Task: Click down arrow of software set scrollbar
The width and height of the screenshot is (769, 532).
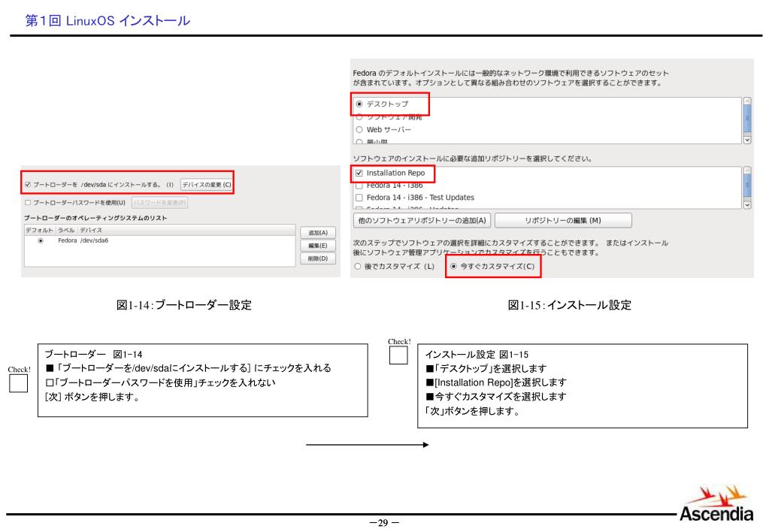Action: click(x=747, y=141)
